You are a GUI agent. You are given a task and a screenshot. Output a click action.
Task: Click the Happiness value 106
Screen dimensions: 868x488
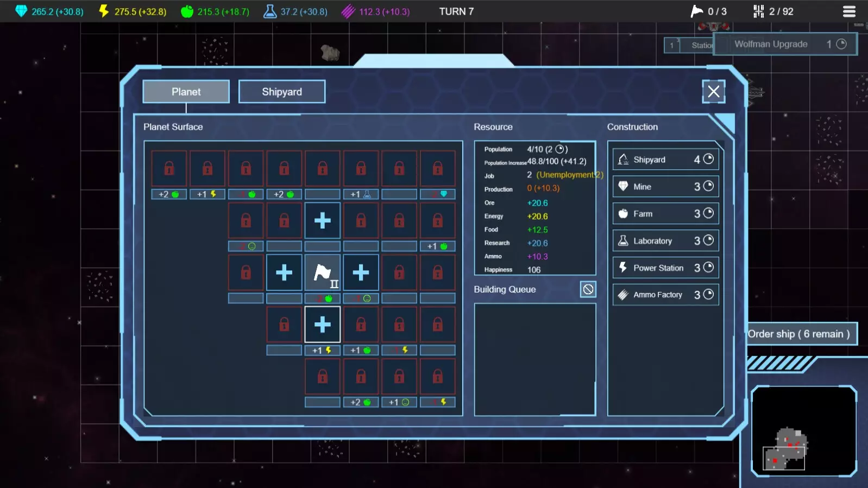tap(534, 270)
